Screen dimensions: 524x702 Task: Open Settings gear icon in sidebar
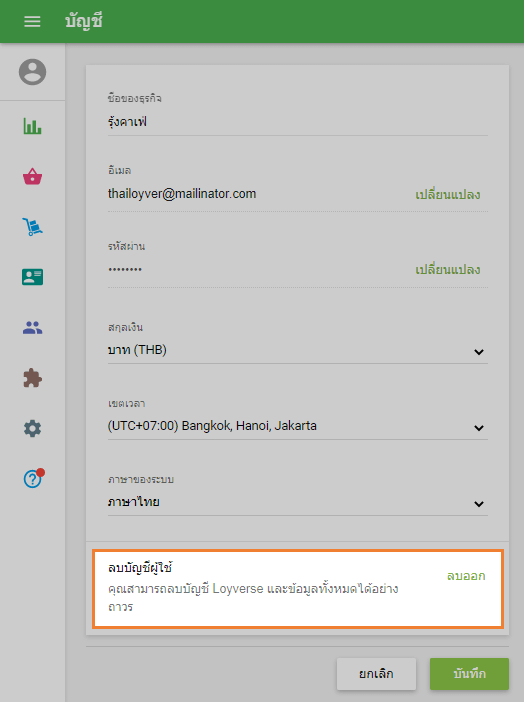click(x=32, y=428)
